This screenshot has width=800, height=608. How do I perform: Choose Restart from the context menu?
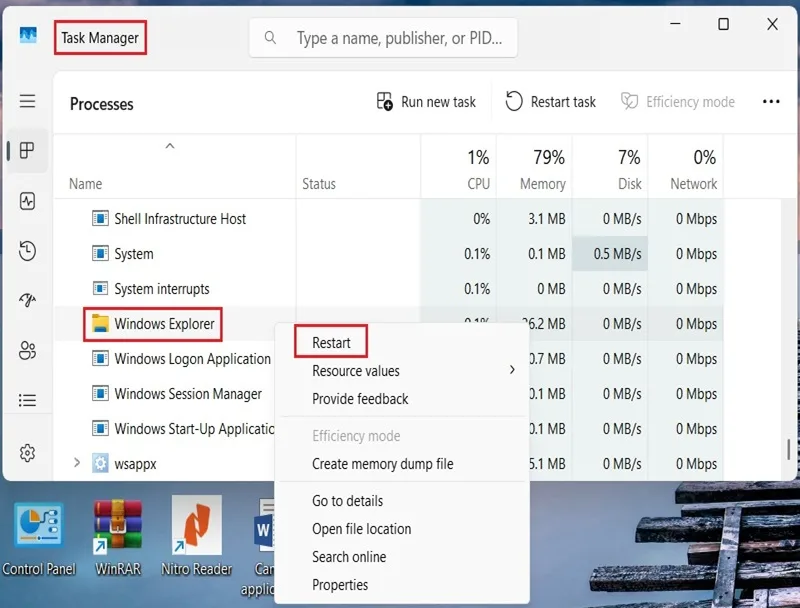tap(331, 342)
